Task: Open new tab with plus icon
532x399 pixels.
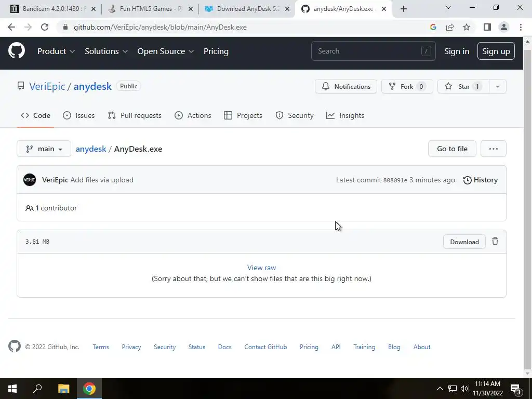Action: 403,9
